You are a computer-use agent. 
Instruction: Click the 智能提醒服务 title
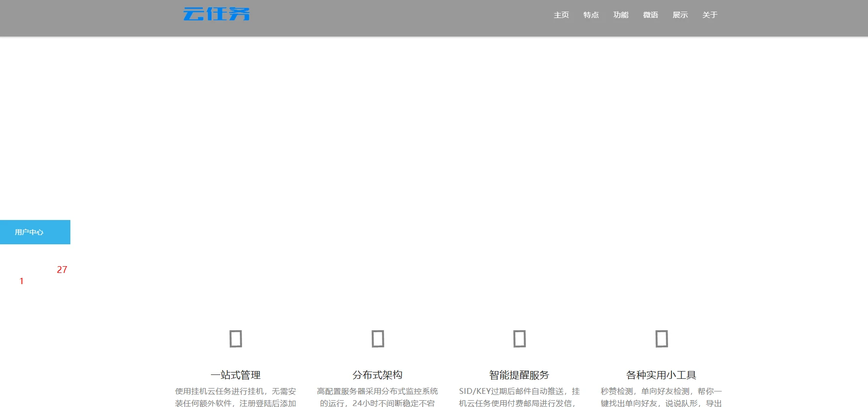(x=519, y=375)
